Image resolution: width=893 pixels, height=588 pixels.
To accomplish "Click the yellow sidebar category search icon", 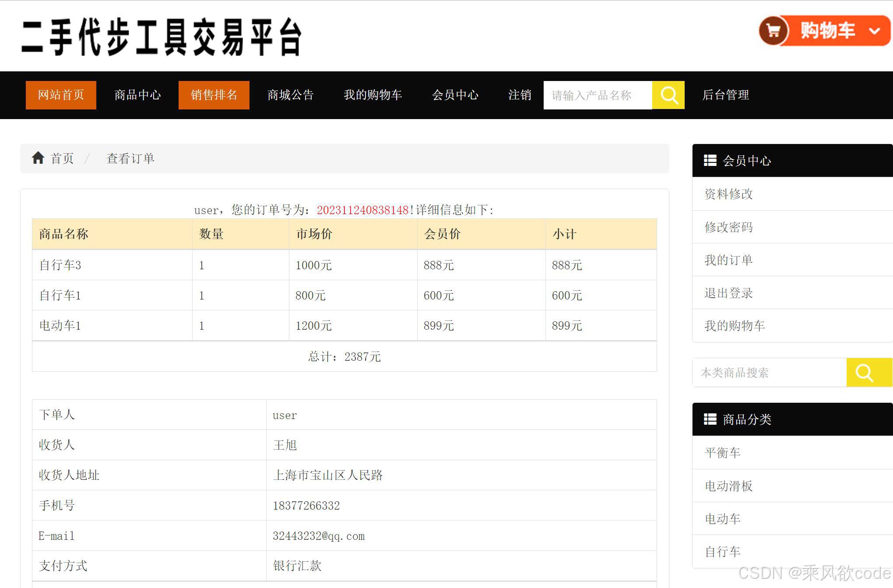I will pyautogui.click(x=865, y=373).
